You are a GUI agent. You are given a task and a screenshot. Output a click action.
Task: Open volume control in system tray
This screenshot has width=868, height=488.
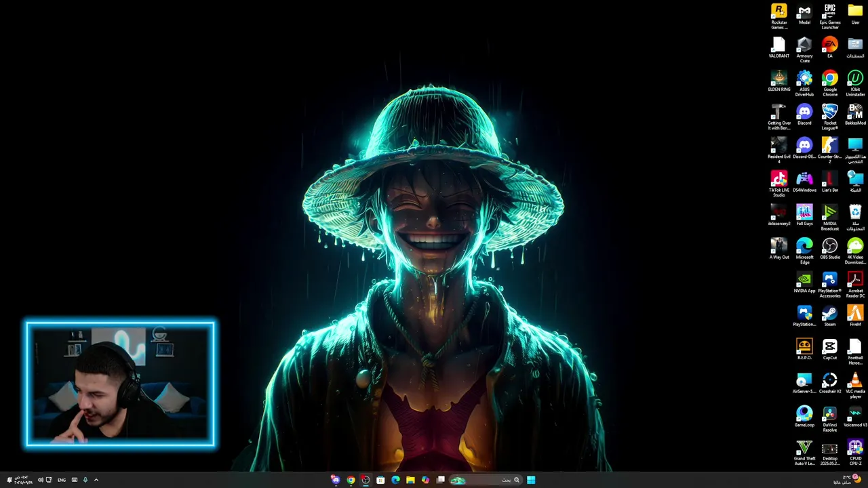point(40,480)
